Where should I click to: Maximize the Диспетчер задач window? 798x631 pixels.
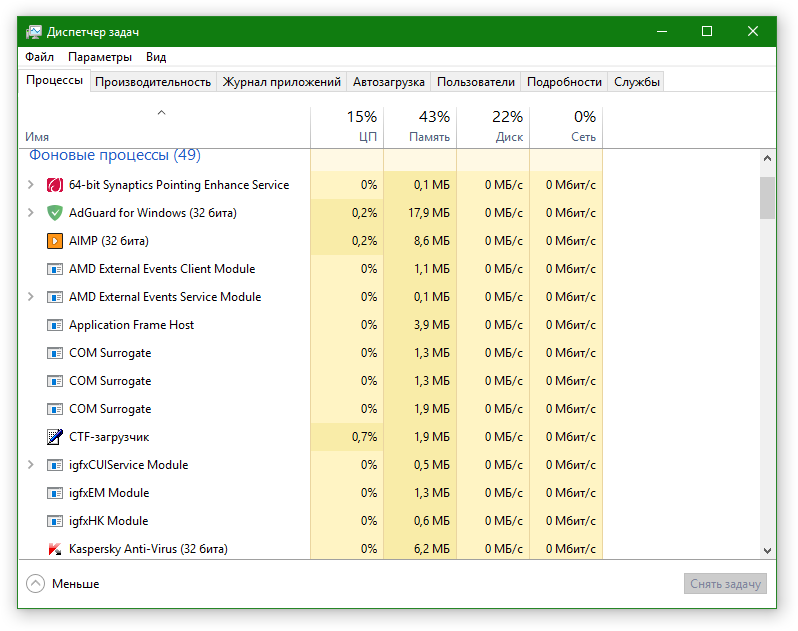pyautogui.click(x=707, y=32)
